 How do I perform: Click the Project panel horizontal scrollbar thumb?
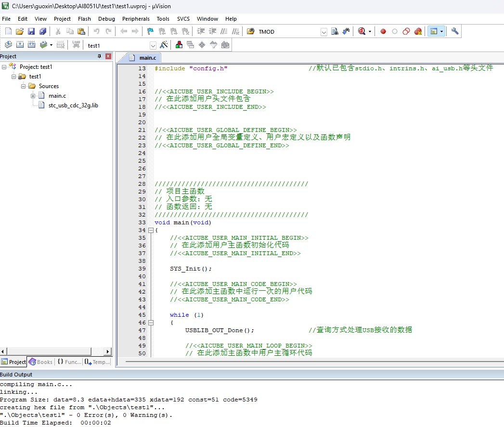click(49, 351)
